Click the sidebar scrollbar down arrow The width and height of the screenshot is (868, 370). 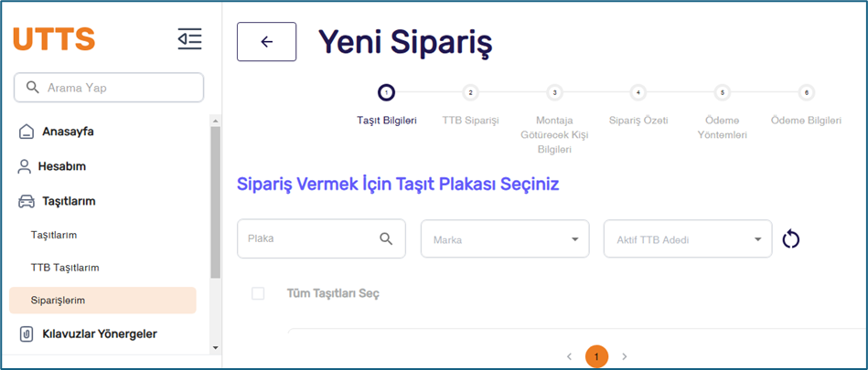(x=216, y=348)
